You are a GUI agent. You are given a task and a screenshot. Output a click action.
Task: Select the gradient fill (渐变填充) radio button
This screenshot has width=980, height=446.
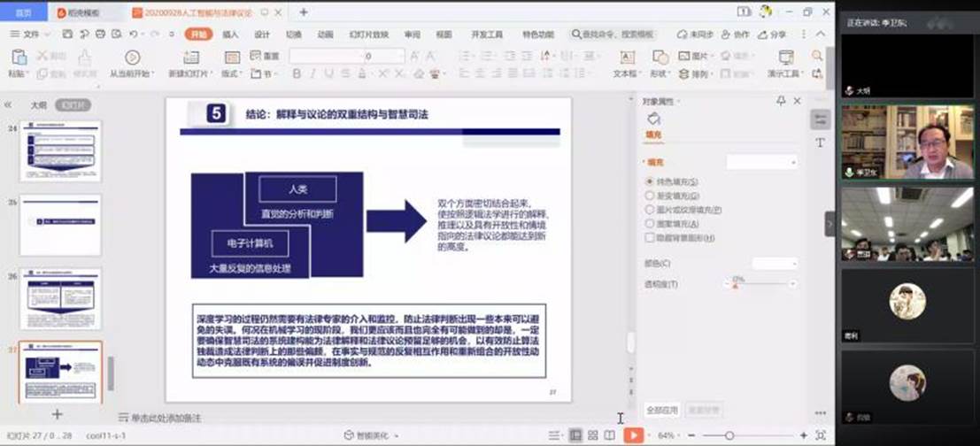click(650, 196)
